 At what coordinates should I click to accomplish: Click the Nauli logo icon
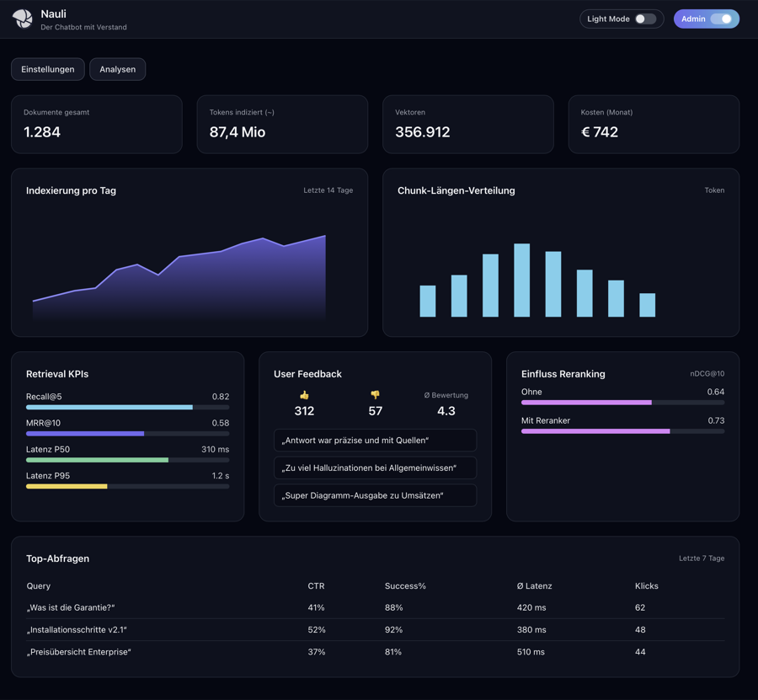click(22, 19)
